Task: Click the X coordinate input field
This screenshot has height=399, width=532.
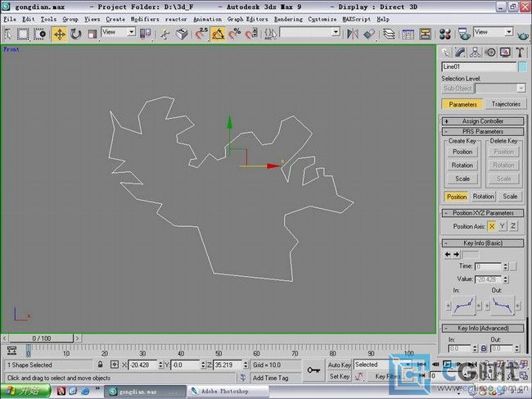Action: pyautogui.click(x=145, y=365)
